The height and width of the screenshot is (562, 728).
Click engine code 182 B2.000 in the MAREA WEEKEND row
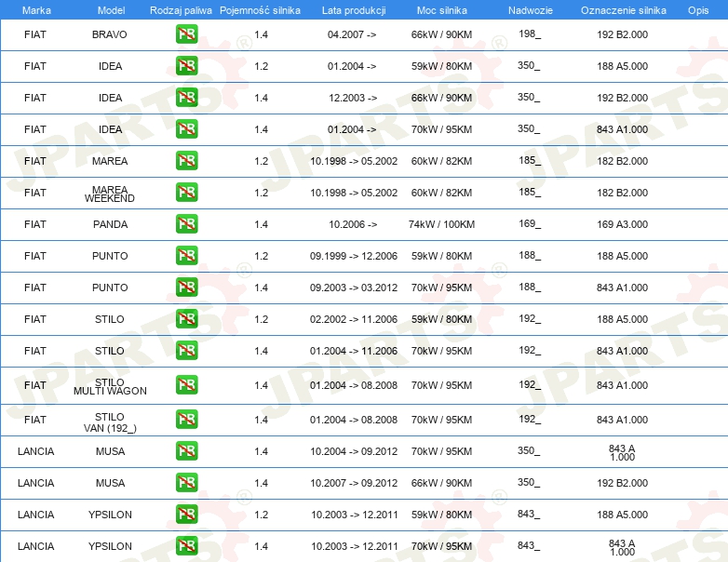(622, 193)
